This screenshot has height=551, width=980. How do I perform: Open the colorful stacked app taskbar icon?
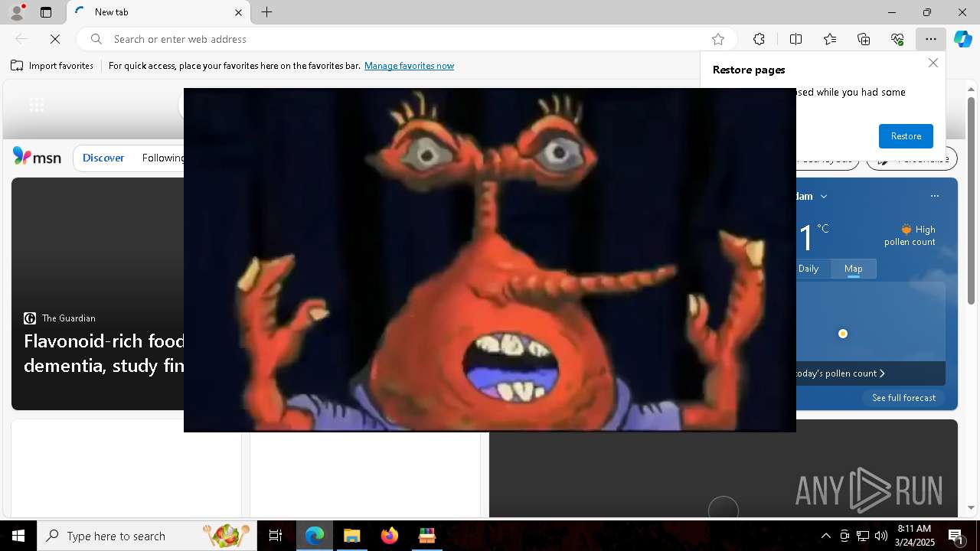(x=427, y=536)
